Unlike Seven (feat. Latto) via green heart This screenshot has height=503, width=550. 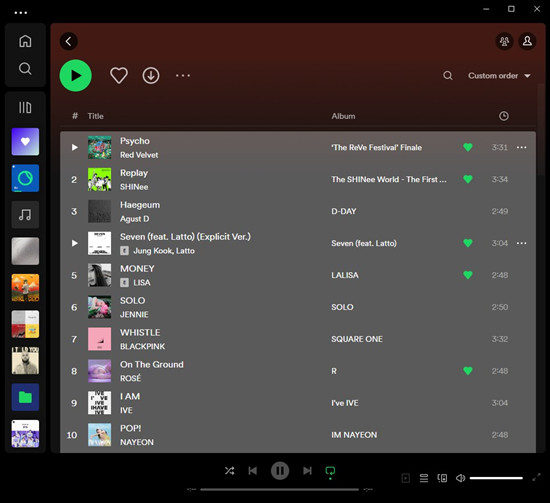click(x=468, y=243)
